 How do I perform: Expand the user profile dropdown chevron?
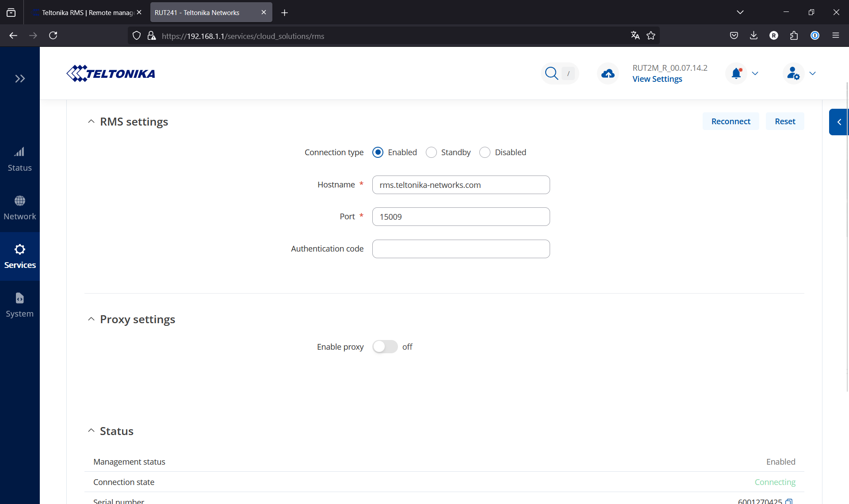pyautogui.click(x=813, y=73)
